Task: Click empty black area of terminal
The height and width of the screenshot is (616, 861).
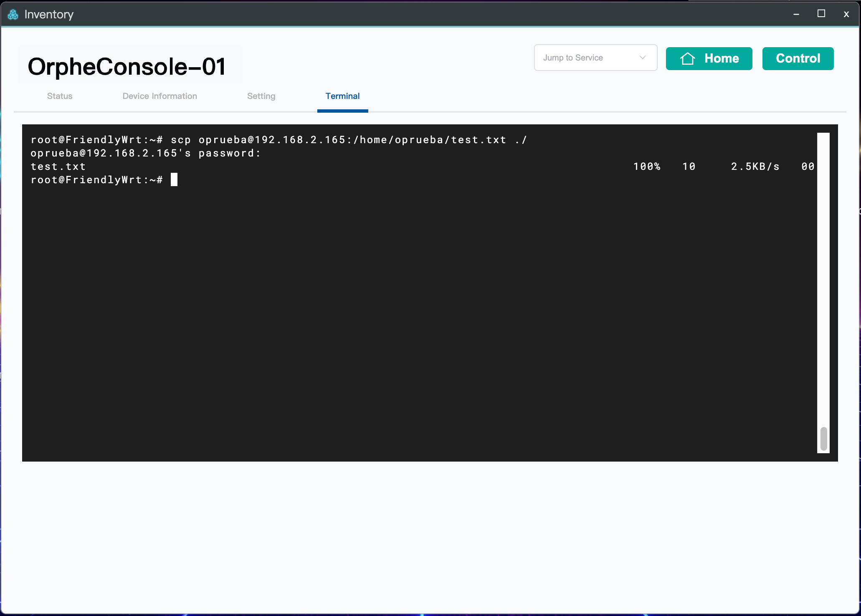Action: click(x=418, y=313)
